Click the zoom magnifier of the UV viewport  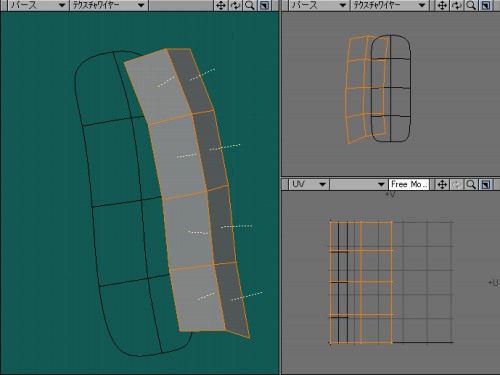(471, 184)
